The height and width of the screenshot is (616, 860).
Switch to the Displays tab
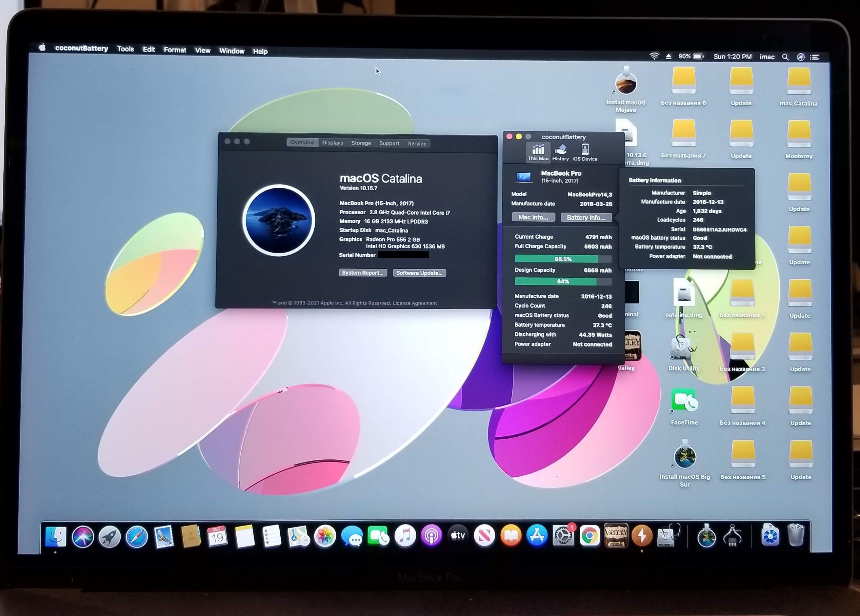[333, 143]
